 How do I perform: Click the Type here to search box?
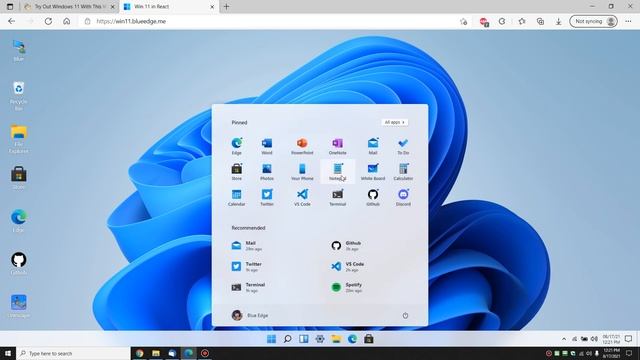73,353
